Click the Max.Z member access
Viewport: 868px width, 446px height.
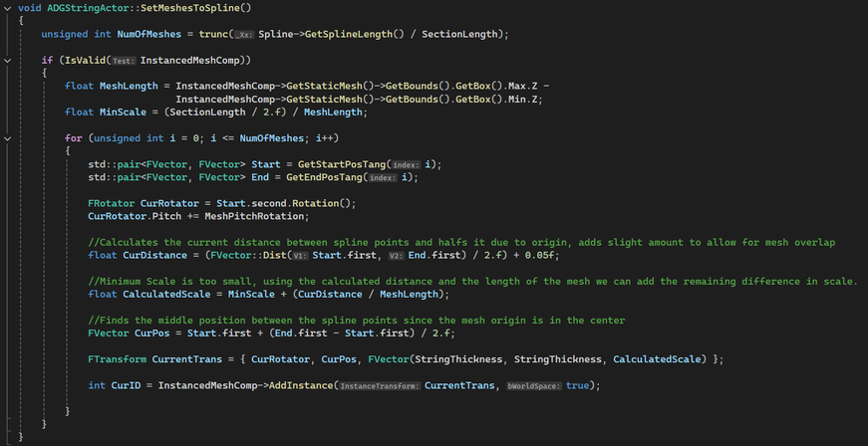click(x=523, y=87)
